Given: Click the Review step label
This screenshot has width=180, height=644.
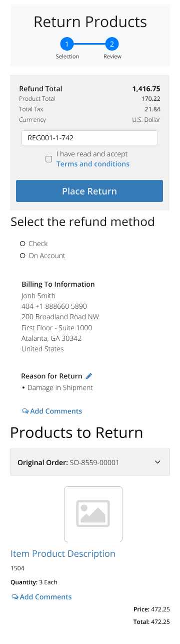Looking at the screenshot, I should click(112, 57).
